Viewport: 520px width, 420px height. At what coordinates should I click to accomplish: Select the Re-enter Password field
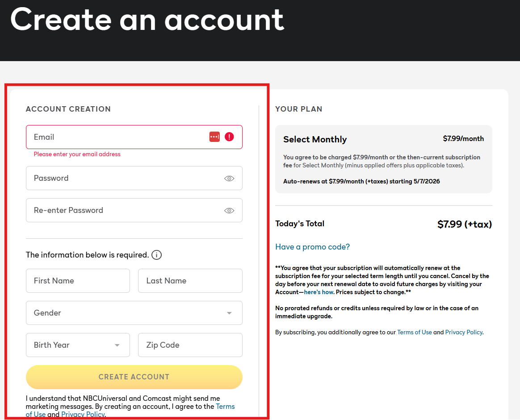(125, 210)
